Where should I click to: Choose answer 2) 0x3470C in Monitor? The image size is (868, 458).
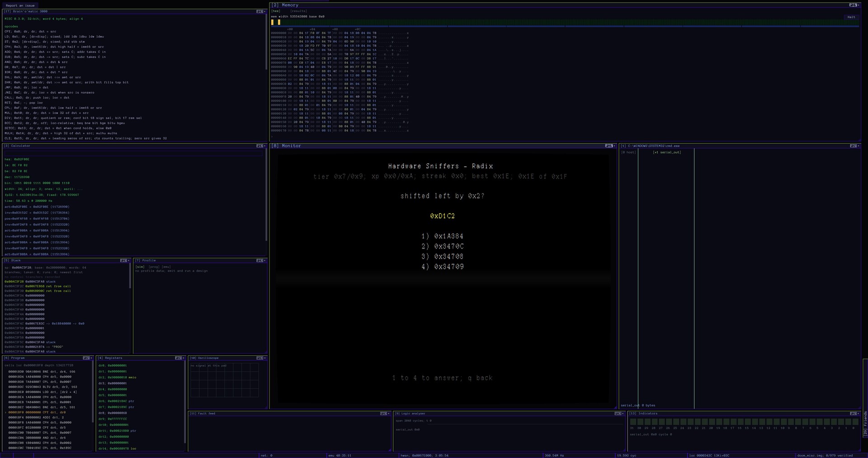pos(442,246)
